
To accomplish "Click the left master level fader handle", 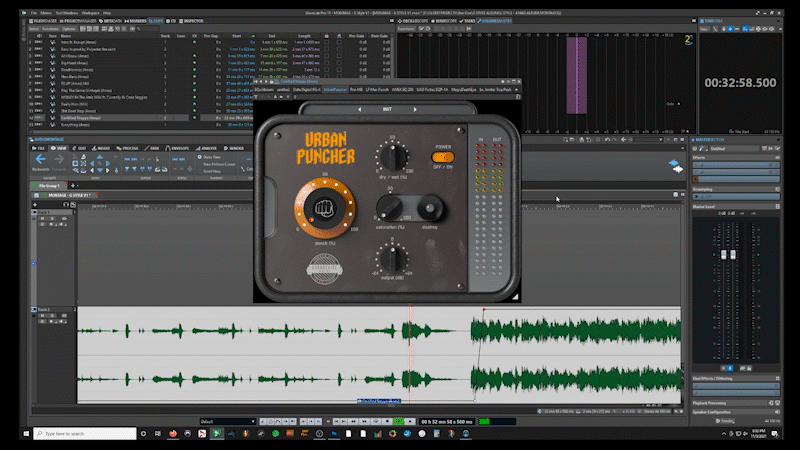I will [723, 255].
